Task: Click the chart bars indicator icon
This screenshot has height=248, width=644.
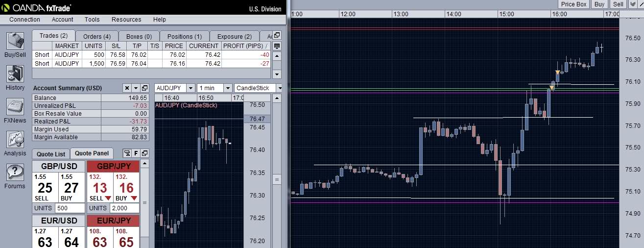Action: [633, 4]
